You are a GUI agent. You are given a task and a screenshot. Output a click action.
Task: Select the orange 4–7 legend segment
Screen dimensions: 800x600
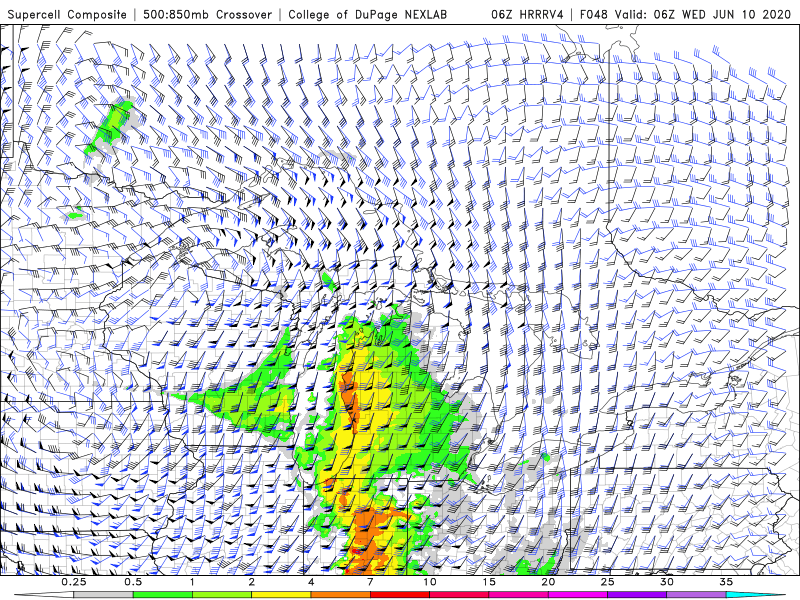pyautogui.click(x=340, y=595)
